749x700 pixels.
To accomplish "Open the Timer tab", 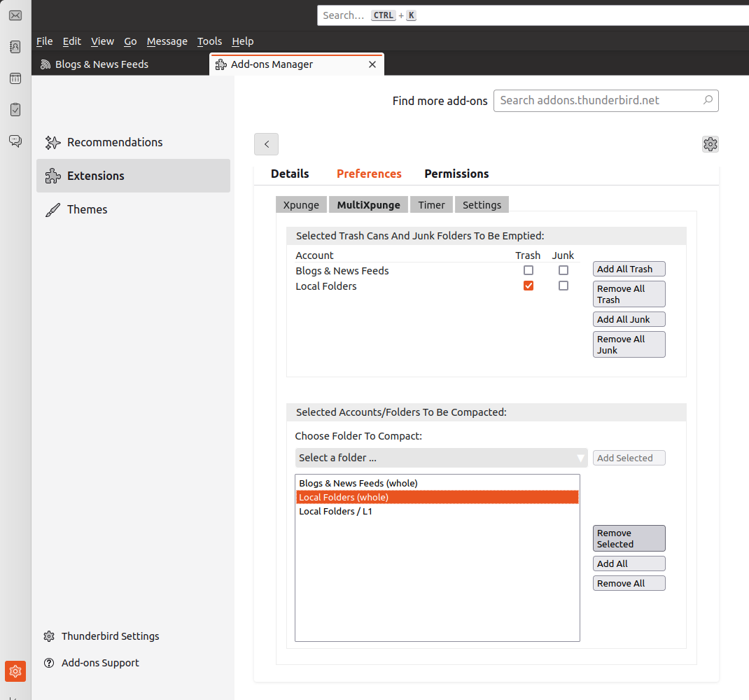I will (431, 205).
